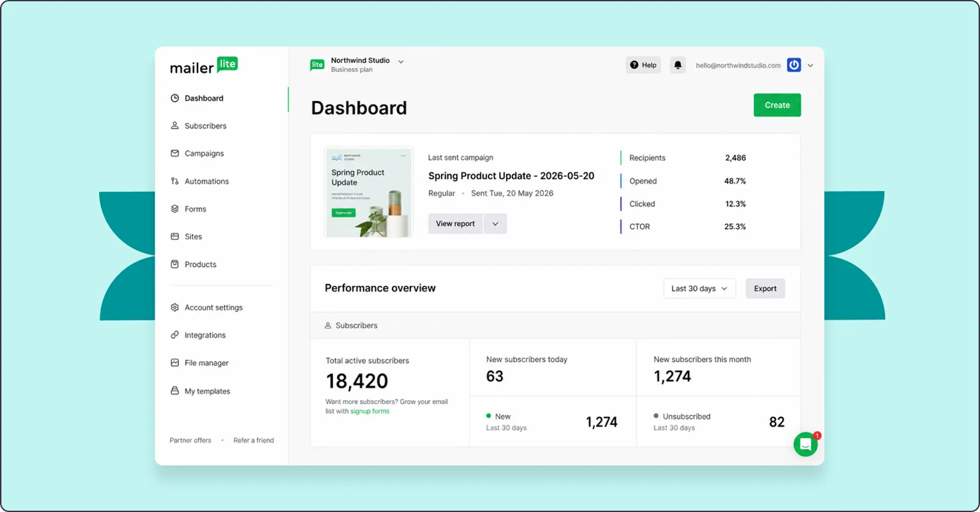This screenshot has height=512, width=980.
Task: Click the Forms stacked layers icon
Action: [175, 209]
